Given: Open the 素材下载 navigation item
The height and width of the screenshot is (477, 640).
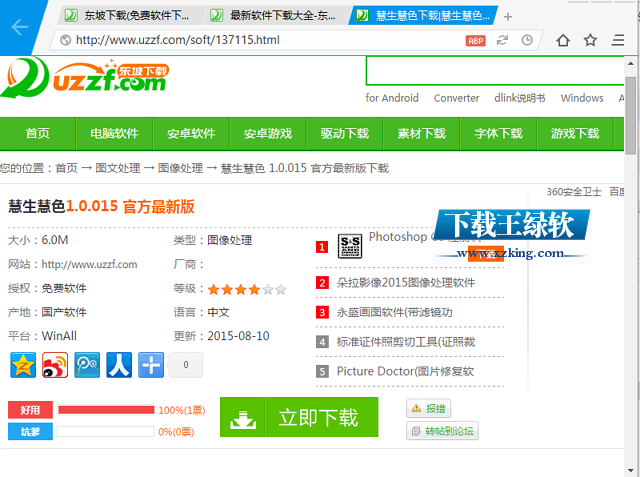Looking at the screenshot, I should (422, 133).
